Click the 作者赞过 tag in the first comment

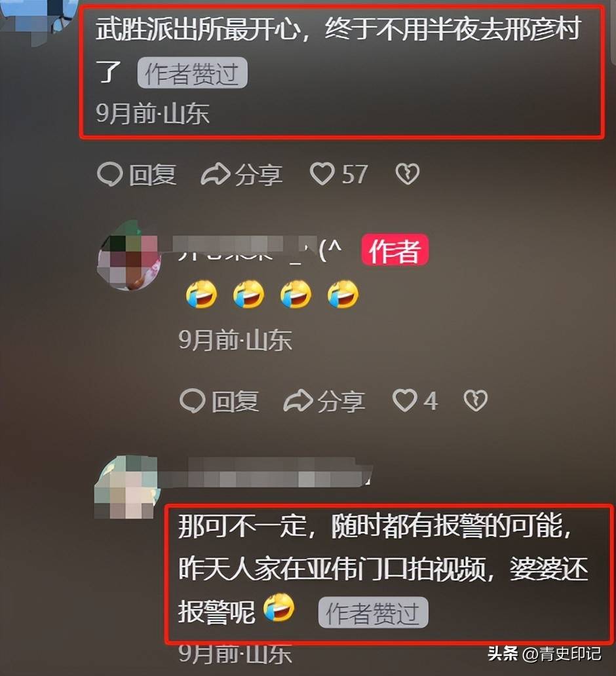pyautogui.click(x=193, y=73)
